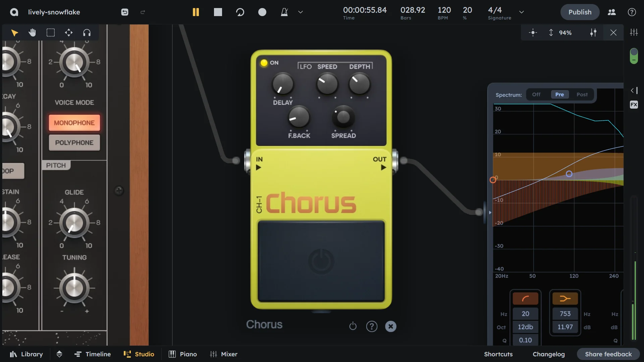Screen dimensions: 644x362
Task: Open Chorus help question mark icon
Action: pyautogui.click(x=372, y=326)
